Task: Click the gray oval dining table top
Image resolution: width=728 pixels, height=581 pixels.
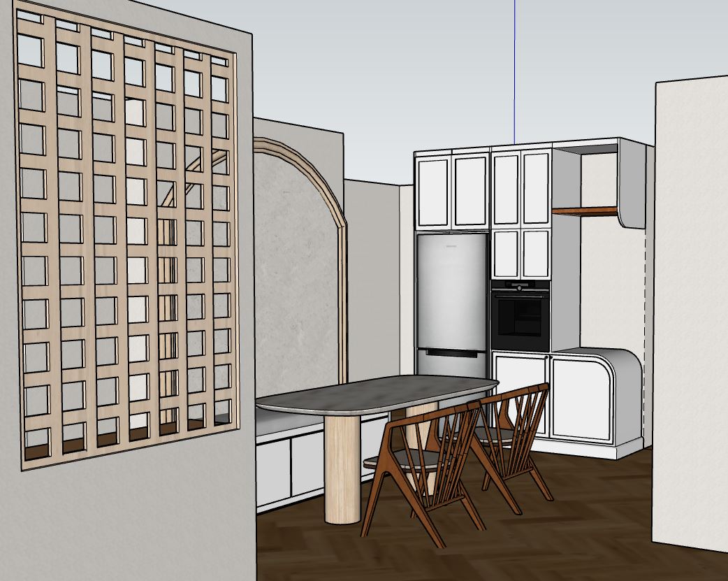Action: coord(377,395)
